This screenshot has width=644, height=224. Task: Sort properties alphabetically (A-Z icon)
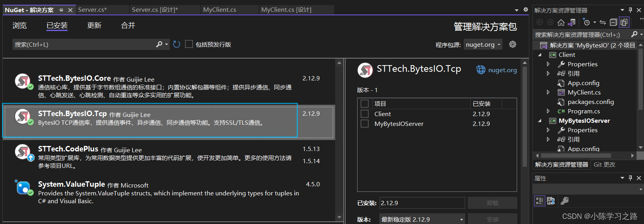click(x=551, y=201)
